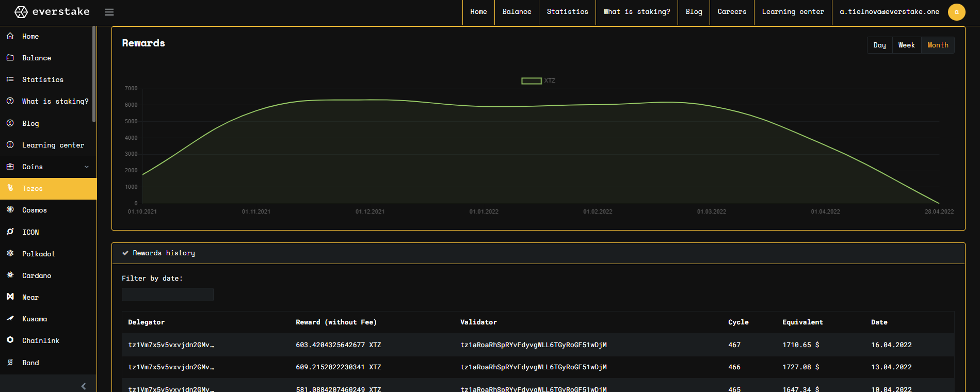Click the date 13.04.2022
The width and height of the screenshot is (980, 392).
tap(892, 367)
